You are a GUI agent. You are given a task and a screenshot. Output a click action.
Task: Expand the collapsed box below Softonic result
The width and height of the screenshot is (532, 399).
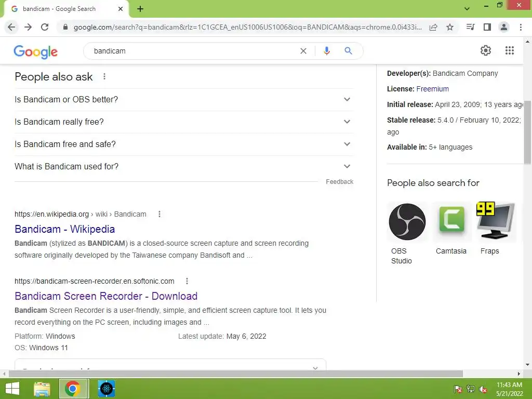[170, 364]
